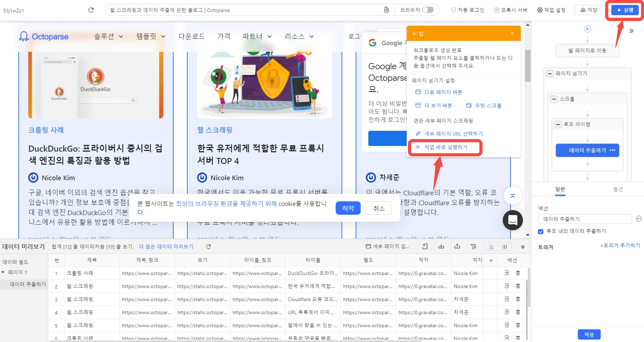Click the page reload icon beside the URL bar
The image size is (644, 342).
(x=91, y=10)
